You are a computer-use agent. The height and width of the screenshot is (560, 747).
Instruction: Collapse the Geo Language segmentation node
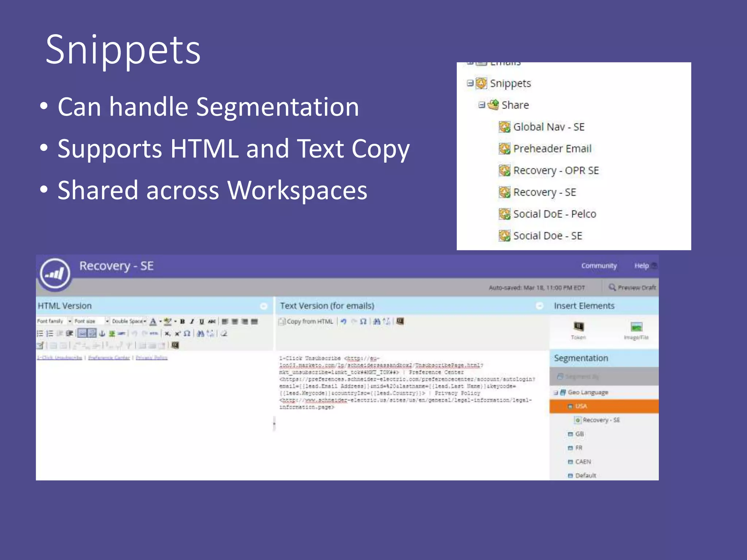pos(556,393)
